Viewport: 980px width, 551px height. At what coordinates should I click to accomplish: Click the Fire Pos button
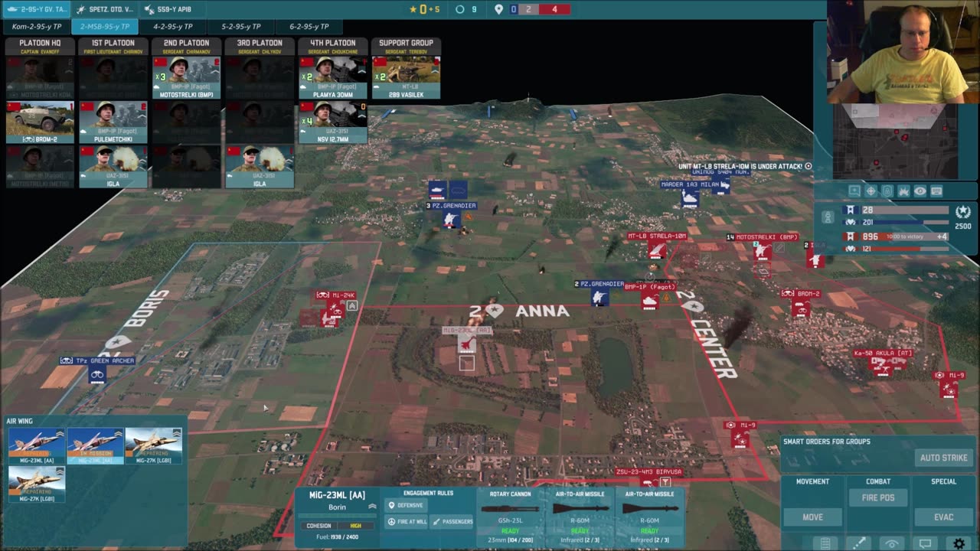877,497
